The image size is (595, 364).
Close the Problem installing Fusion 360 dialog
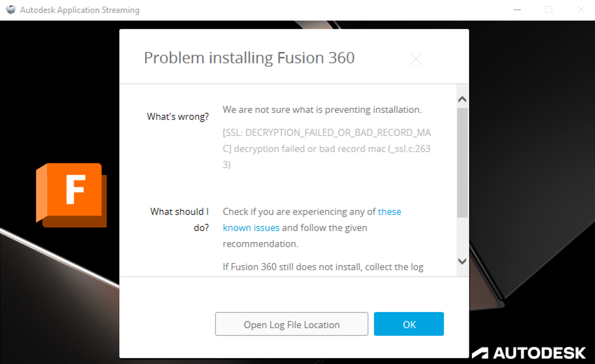coord(416,59)
